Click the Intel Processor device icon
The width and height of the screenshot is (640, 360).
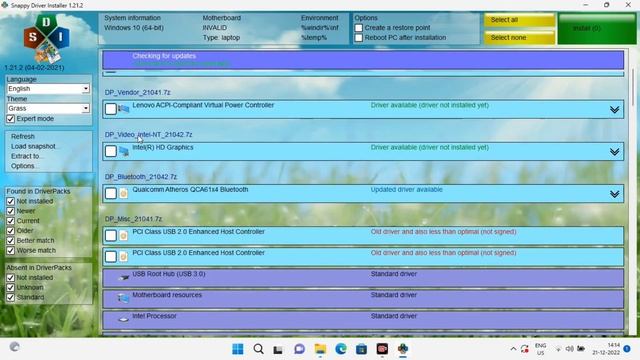point(124,319)
